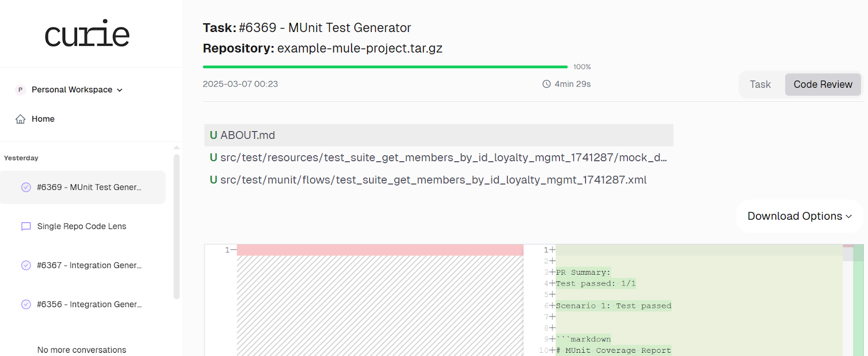868x356 pixels.
Task: Open the Single Repo Code Lens conversation
Action: click(81, 226)
